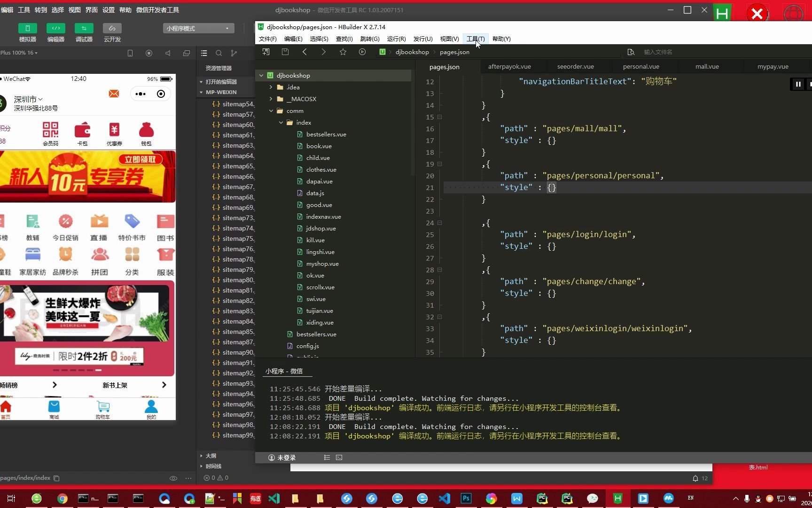The height and width of the screenshot is (508, 812).
Task: Fold code block at line 24
Action: (x=440, y=222)
